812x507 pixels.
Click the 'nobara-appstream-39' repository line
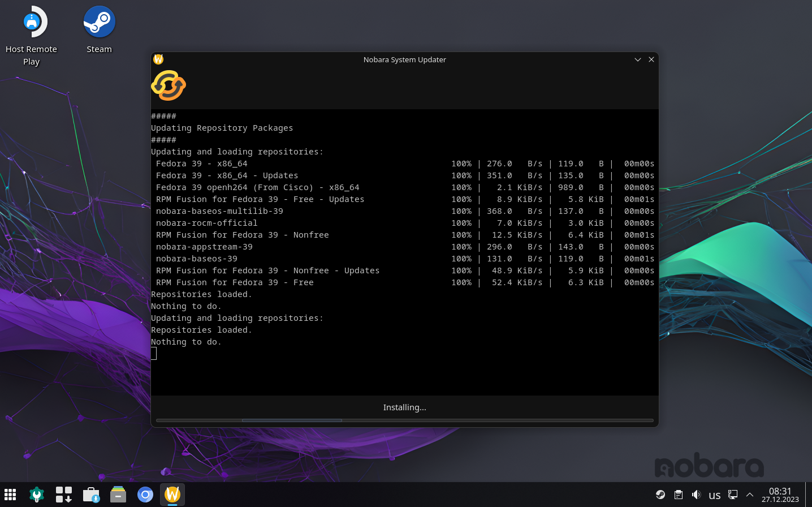pyautogui.click(x=205, y=247)
